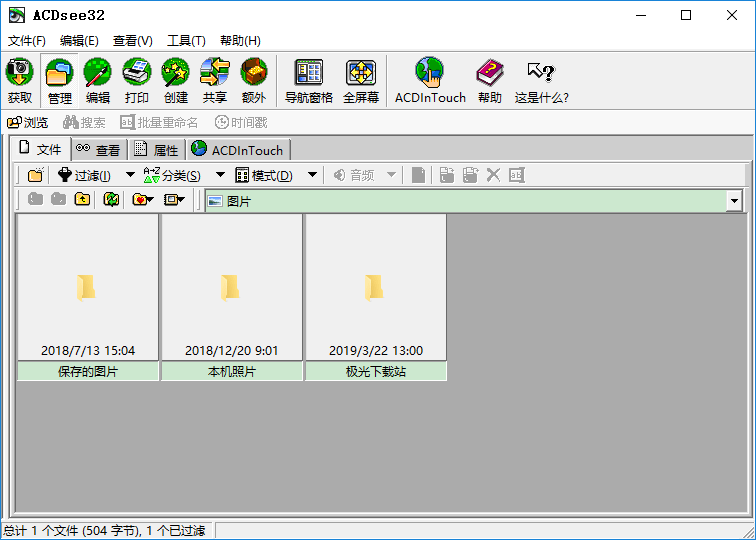Select the 保存的图片 folder thumbnail

pos(88,287)
